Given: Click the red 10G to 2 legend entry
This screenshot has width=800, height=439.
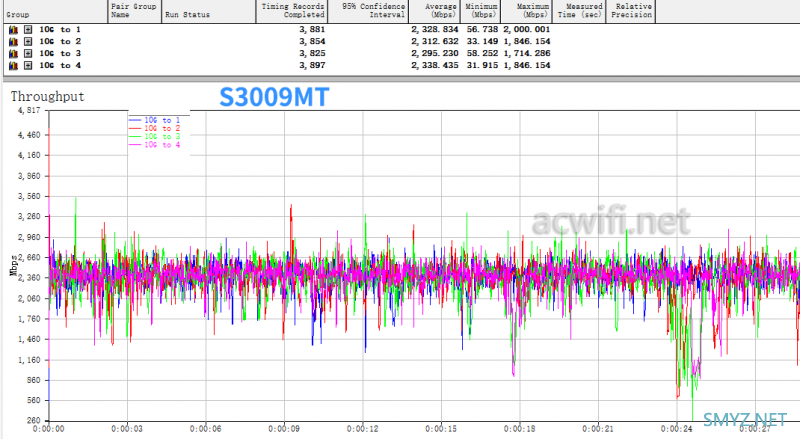Looking at the screenshot, I should 155,129.
